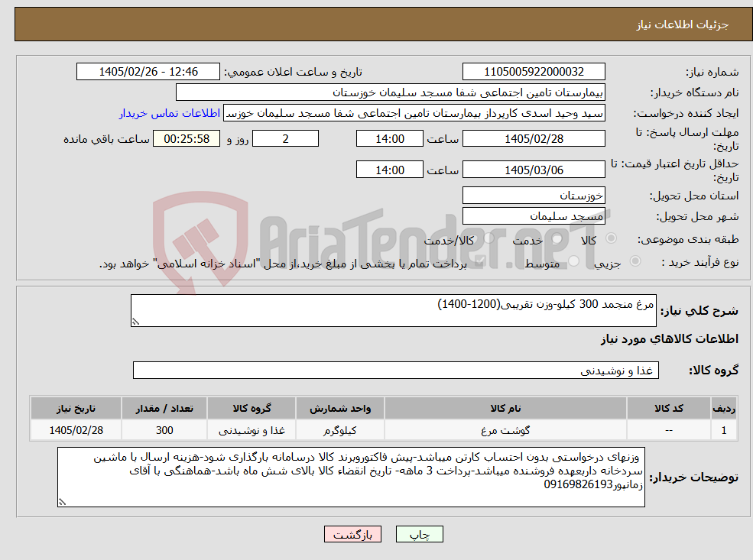Click the response deadline date 1405/02/28 field

[534, 139]
